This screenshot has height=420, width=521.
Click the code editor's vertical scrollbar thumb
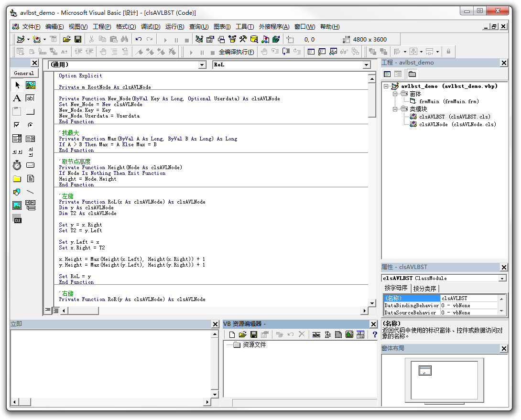[x=372, y=100]
